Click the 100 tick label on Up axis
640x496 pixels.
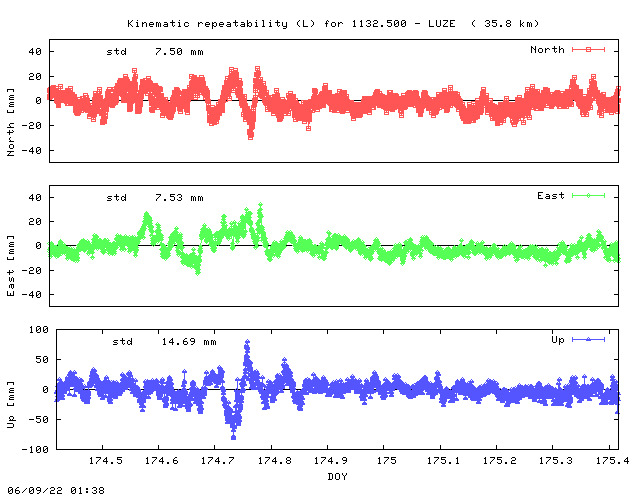pyautogui.click(x=38, y=330)
